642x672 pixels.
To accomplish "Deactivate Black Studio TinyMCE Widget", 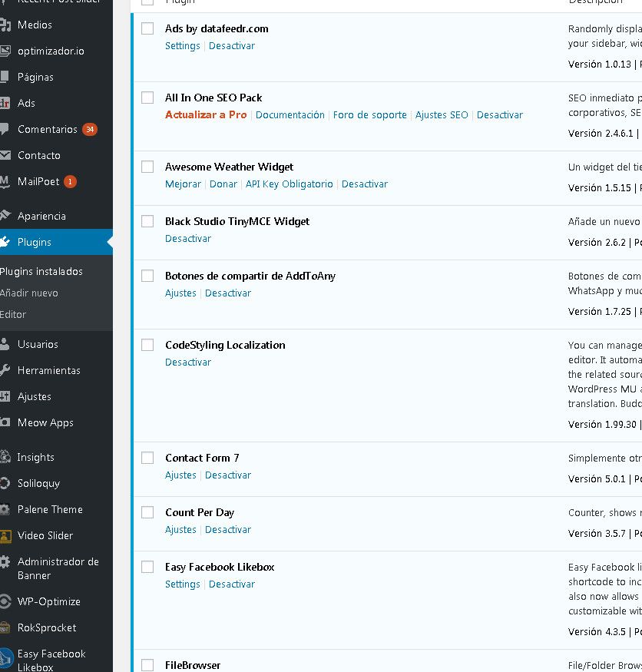I will pos(188,238).
